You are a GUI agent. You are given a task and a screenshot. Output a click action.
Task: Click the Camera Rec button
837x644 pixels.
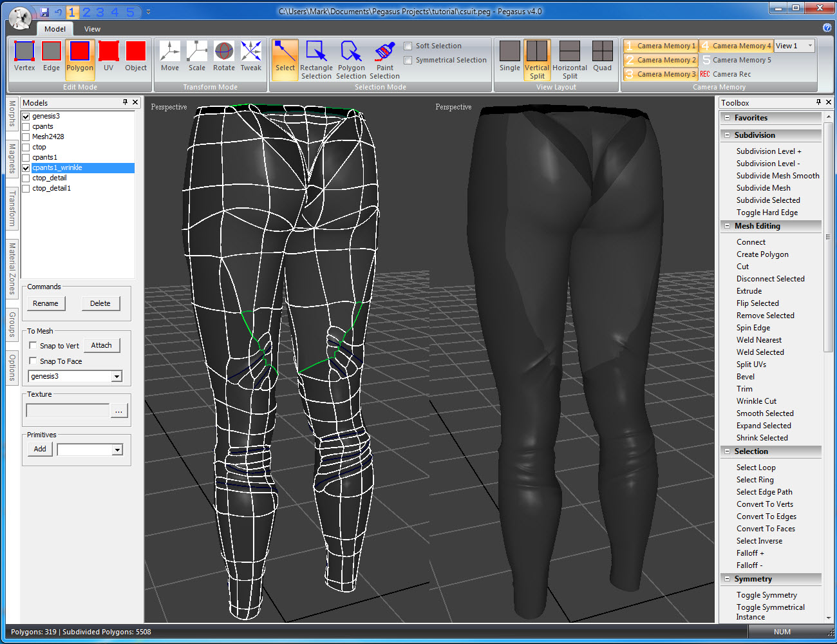pos(726,74)
